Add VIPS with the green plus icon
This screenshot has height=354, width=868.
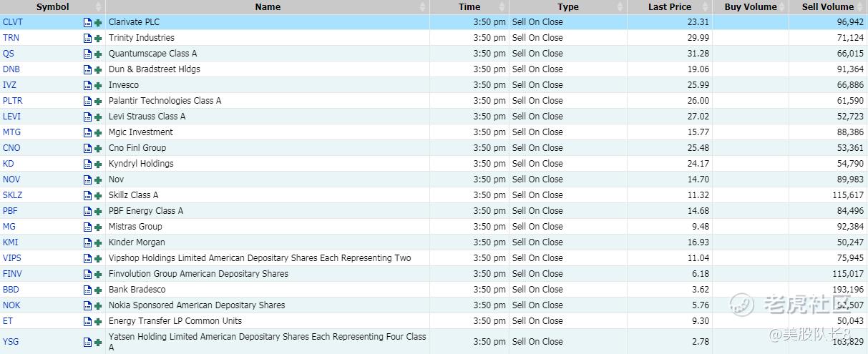click(98, 259)
